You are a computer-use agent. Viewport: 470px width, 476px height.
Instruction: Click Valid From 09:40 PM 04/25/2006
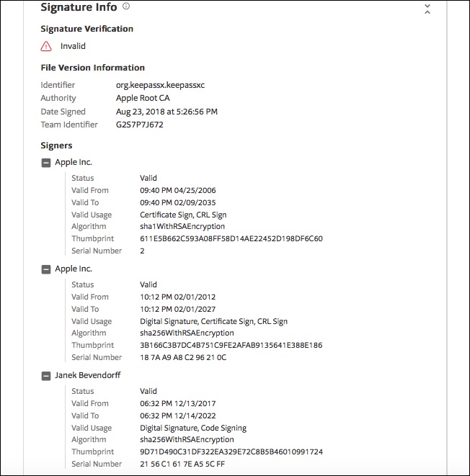(178, 190)
